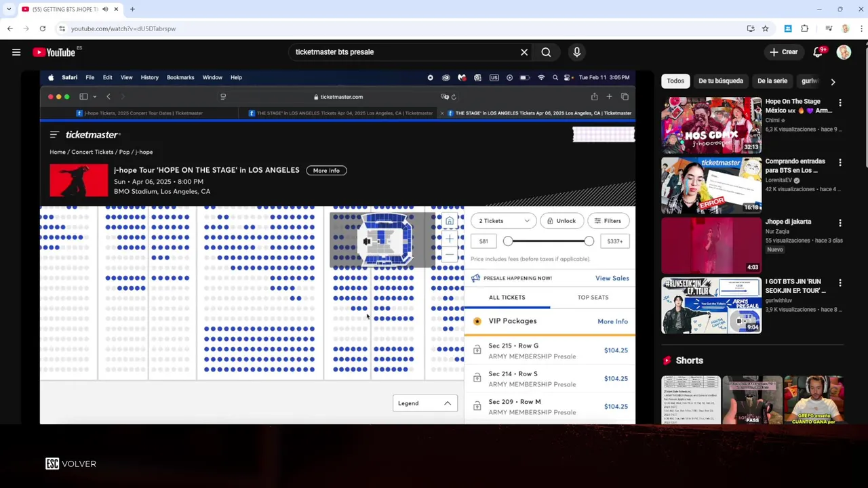The image size is (868, 488).
Task: Click the Safari share icon in video
Action: [x=594, y=96]
